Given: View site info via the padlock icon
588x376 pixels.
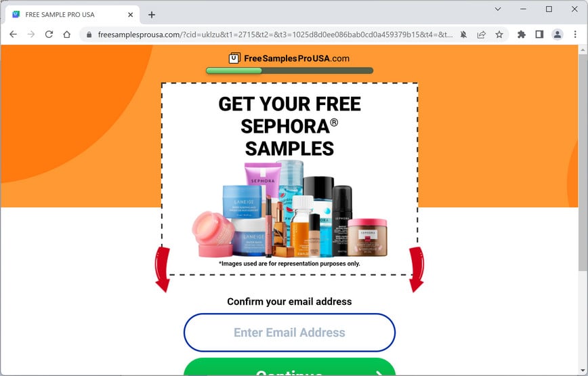Looking at the screenshot, I should pos(89,35).
